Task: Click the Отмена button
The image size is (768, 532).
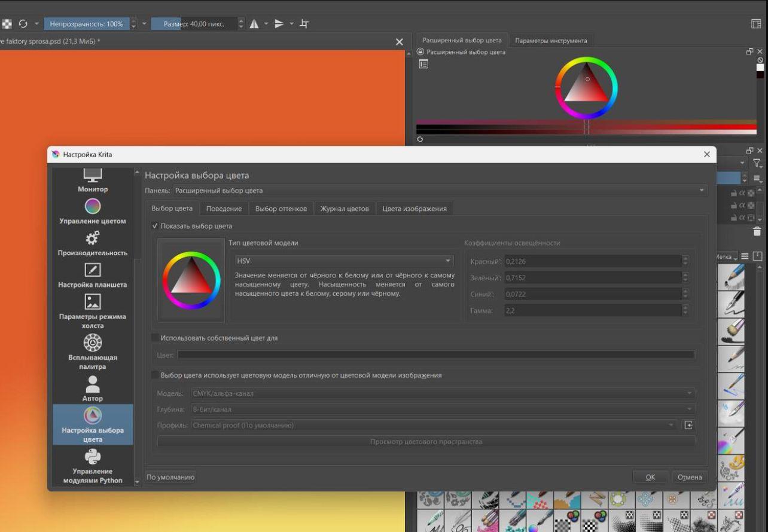Action: click(689, 477)
